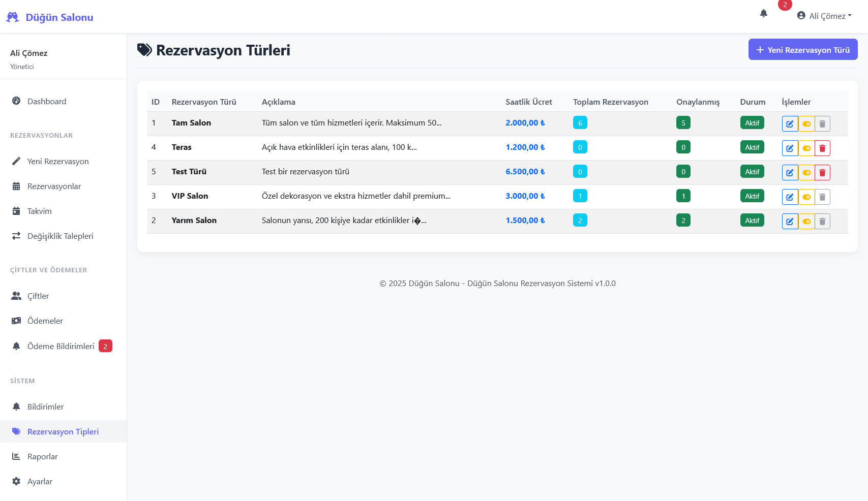Click the edit icon for Tam Salon

[x=790, y=123]
